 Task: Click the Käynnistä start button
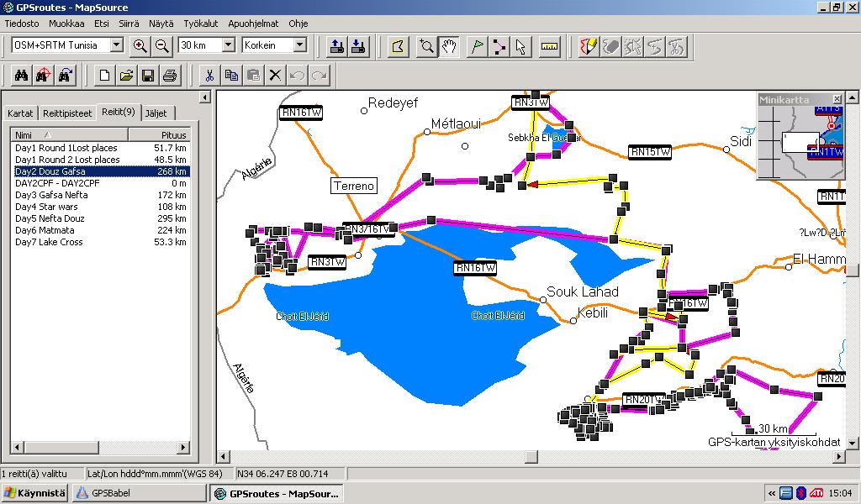[x=34, y=493]
